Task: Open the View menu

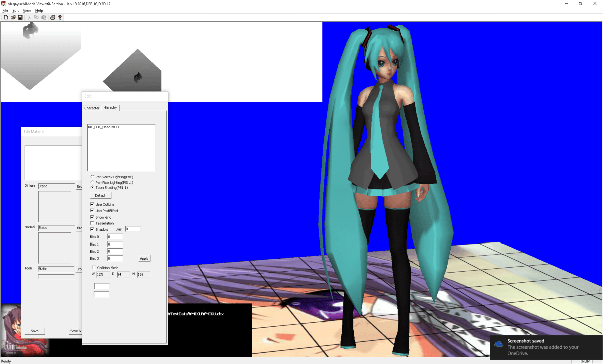Action: point(27,10)
